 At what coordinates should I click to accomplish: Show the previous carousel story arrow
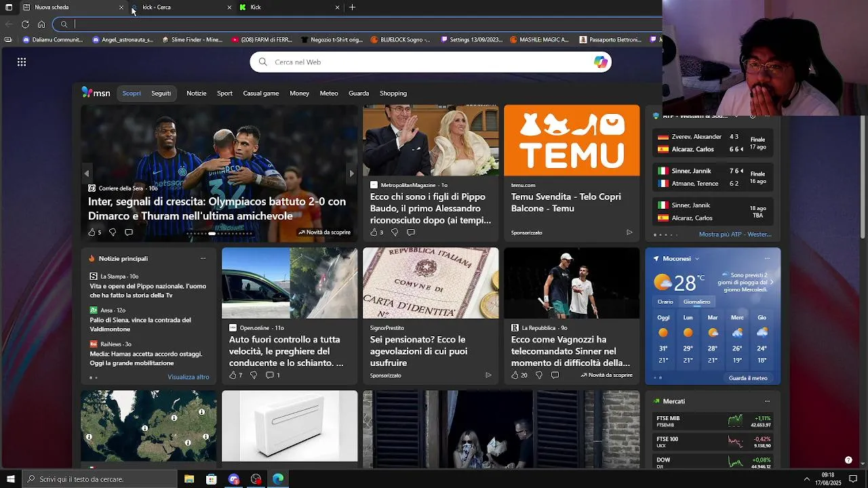[x=87, y=174]
